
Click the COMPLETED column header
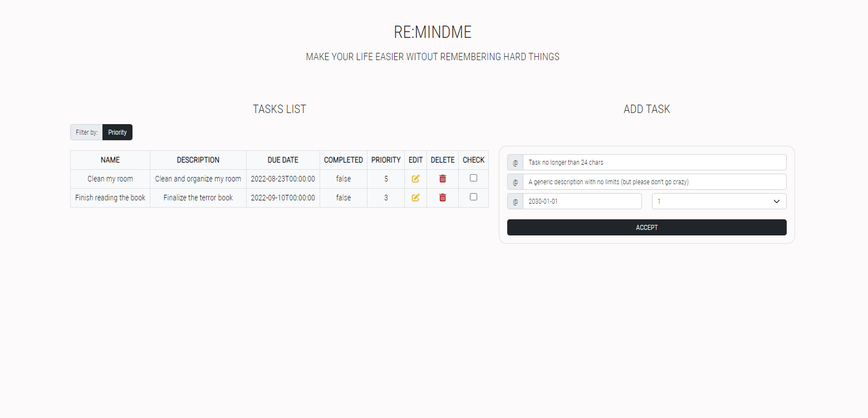(x=344, y=160)
